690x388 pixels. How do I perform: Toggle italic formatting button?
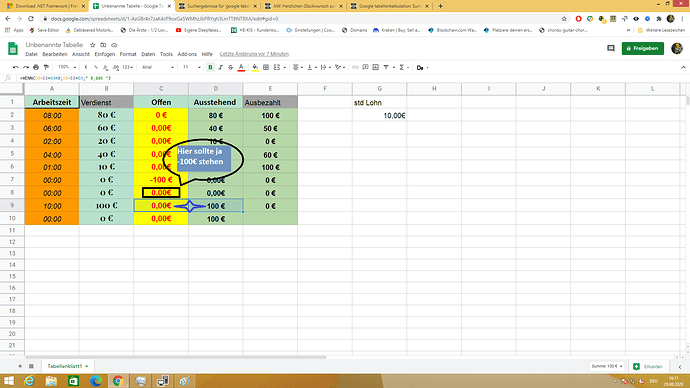220,67
